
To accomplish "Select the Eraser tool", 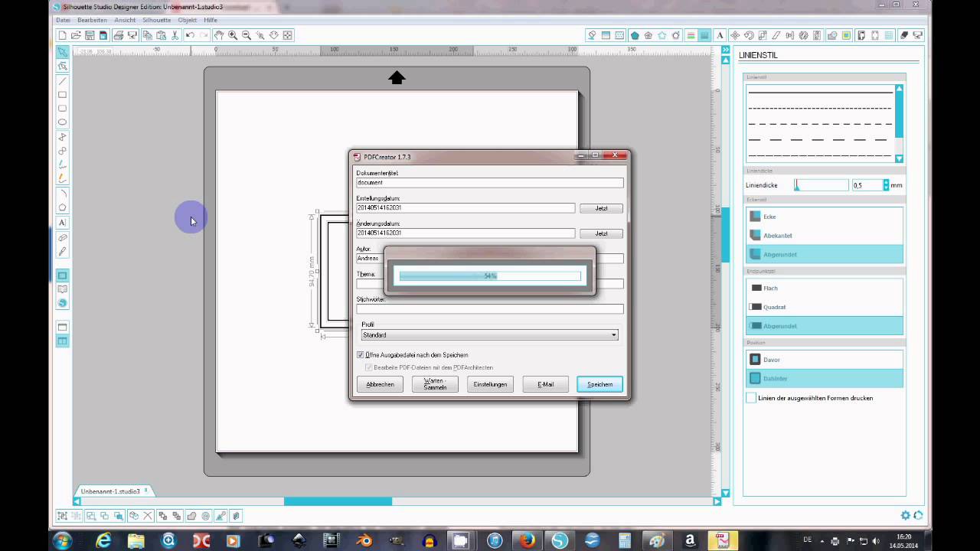I will (63, 237).
